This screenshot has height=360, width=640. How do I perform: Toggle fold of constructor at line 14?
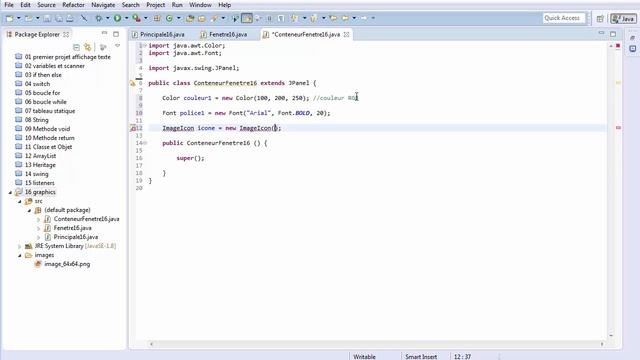click(x=145, y=143)
